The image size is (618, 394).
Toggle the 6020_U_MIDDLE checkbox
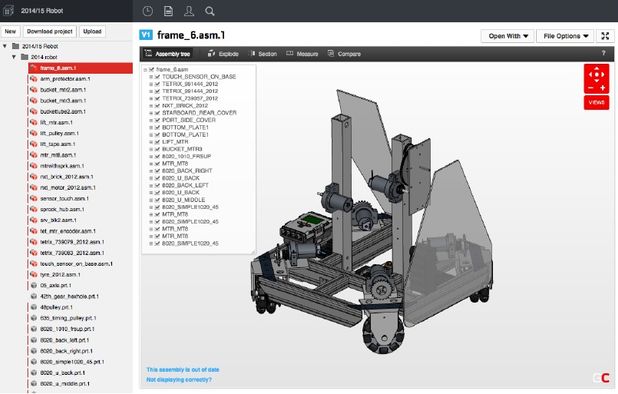pyautogui.click(x=157, y=200)
